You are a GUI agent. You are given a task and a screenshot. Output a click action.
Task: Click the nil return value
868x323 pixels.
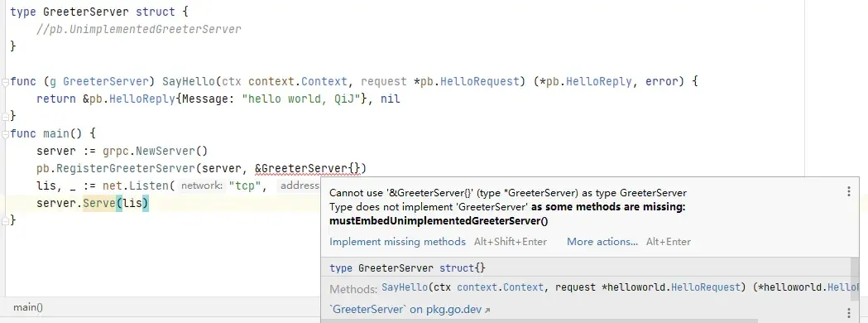pos(391,99)
